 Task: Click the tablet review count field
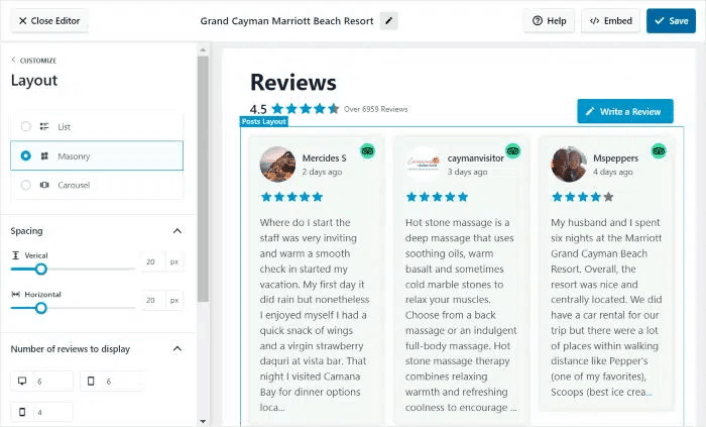tap(112, 381)
